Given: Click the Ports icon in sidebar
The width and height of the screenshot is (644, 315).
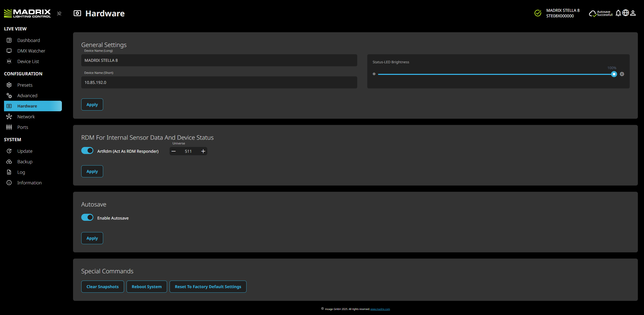Looking at the screenshot, I should tap(9, 127).
